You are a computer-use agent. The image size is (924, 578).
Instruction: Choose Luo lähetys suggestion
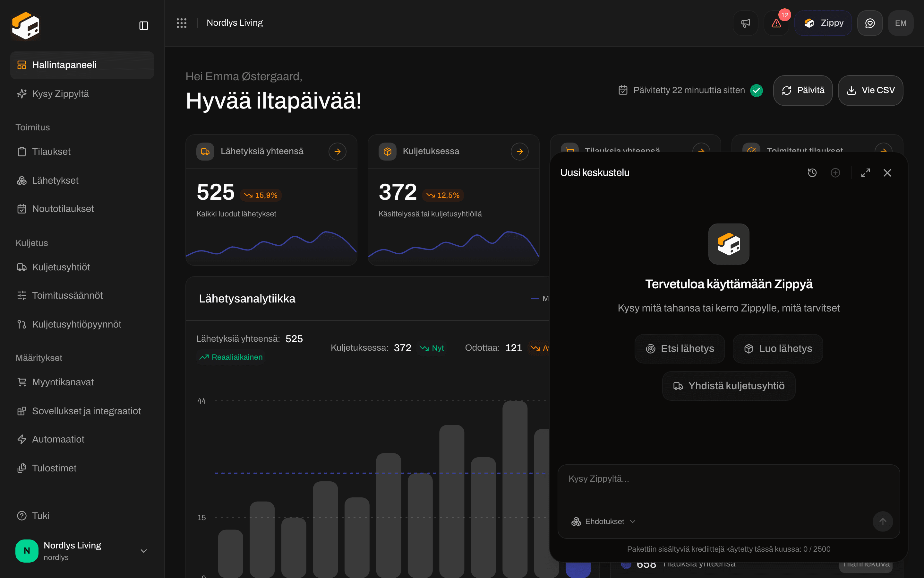tap(778, 349)
